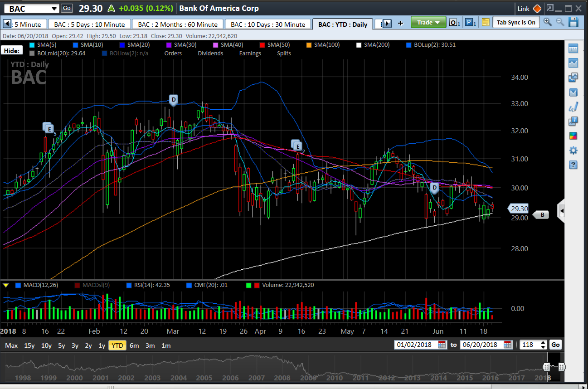Open the chart style icon in sidebar
Image resolution: width=588 pixels, height=389 pixels.
click(573, 63)
